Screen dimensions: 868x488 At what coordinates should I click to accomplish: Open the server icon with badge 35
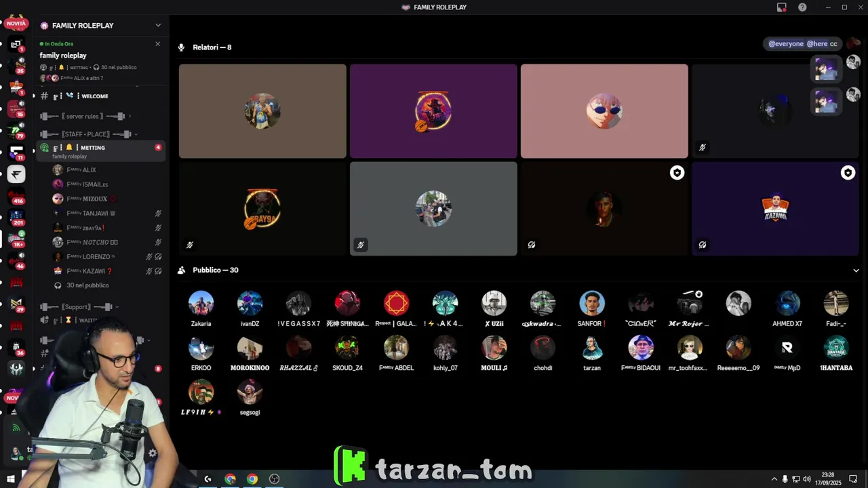tap(16, 66)
